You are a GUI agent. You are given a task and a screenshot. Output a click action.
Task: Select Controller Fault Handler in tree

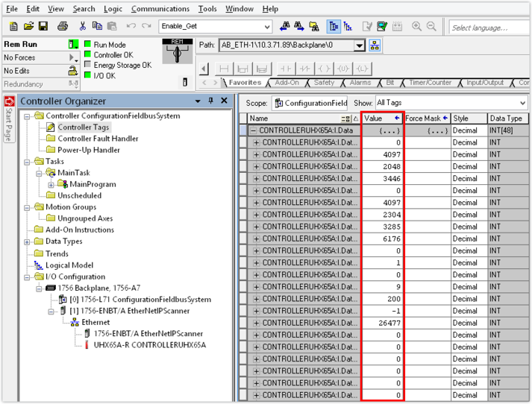click(98, 139)
